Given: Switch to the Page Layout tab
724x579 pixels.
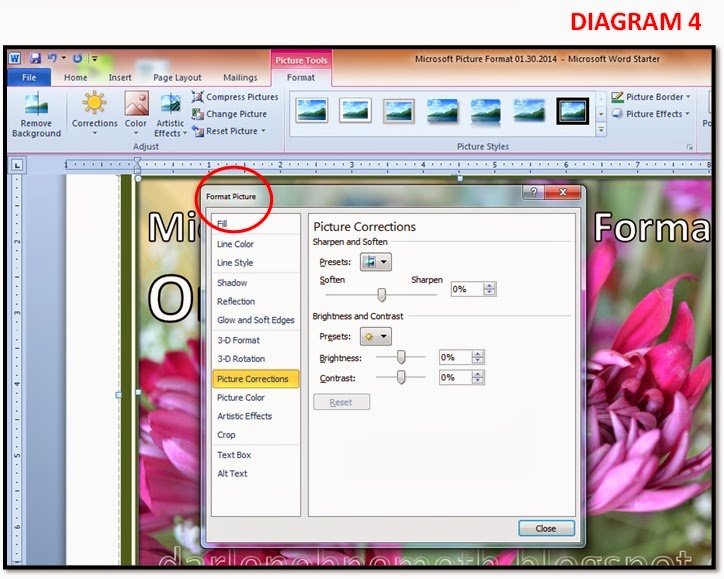Looking at the screenshot, I should [x=177, y=78].
